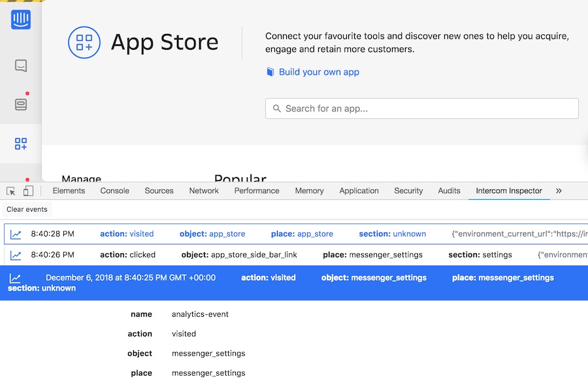Click the 'place: app_store' text
Screen dimensions: 588x379
(x=302, y=234)
